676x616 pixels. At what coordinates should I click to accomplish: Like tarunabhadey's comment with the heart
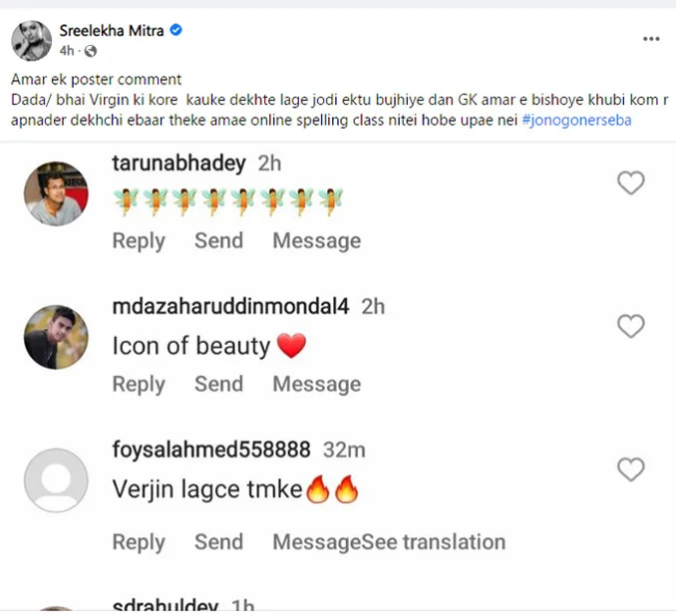[x=631, y=182]
